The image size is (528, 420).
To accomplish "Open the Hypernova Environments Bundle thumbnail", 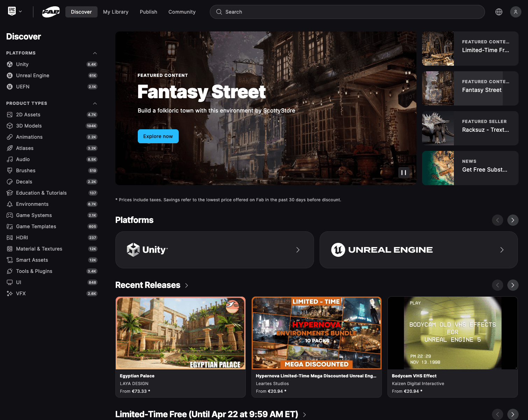I will click(316, 333).
